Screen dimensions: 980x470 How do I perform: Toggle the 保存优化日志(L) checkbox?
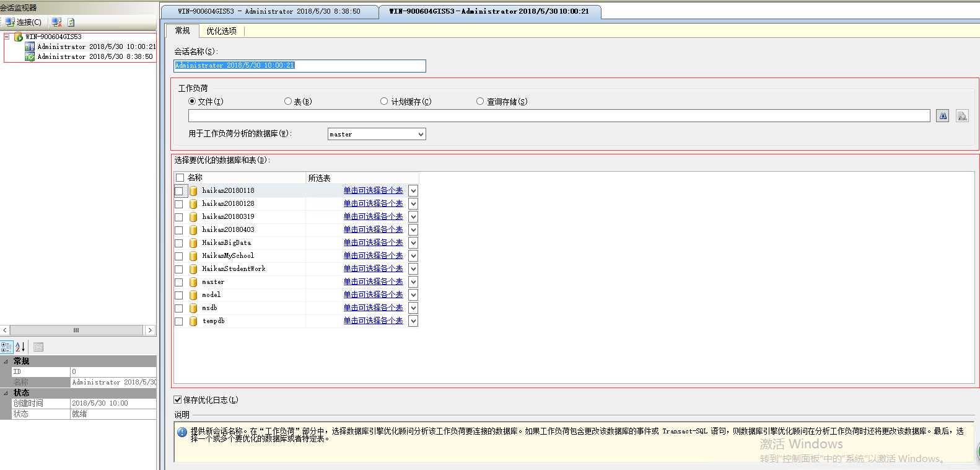tap(178, 400)
